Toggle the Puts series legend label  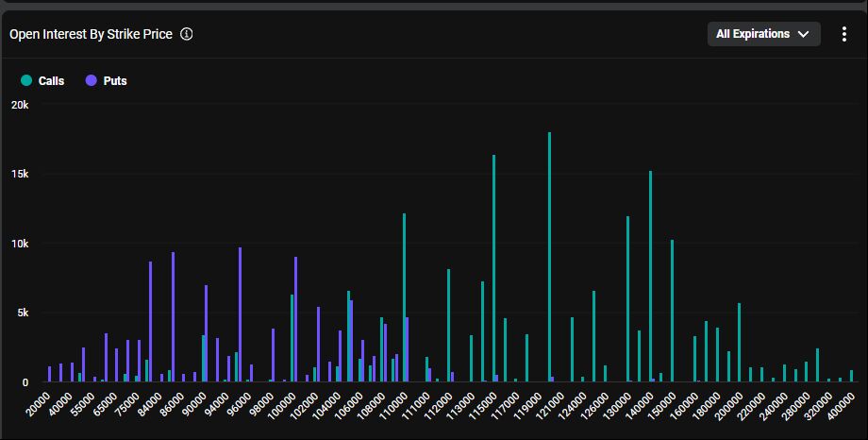click(115, 81)
